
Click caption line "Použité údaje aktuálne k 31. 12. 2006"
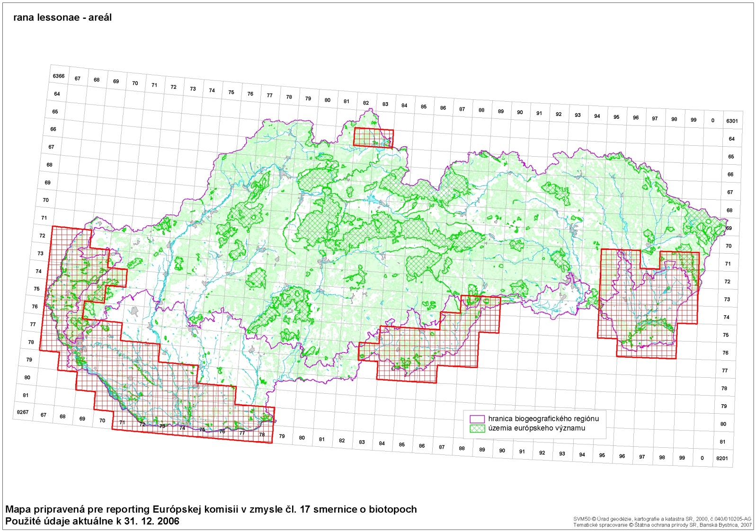pos(92,521)
